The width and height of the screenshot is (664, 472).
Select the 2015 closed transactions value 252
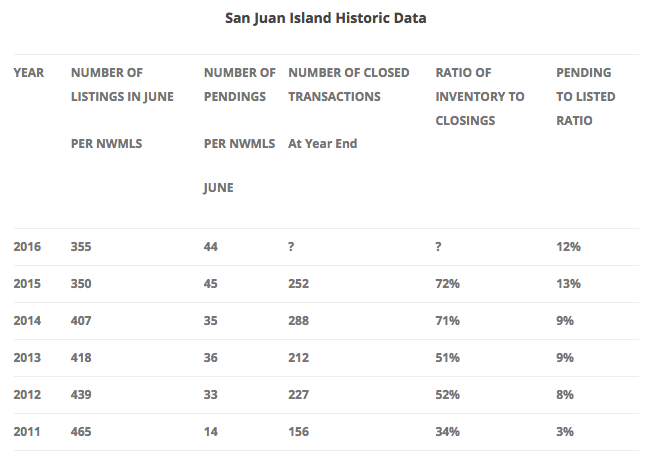point(299,284)
